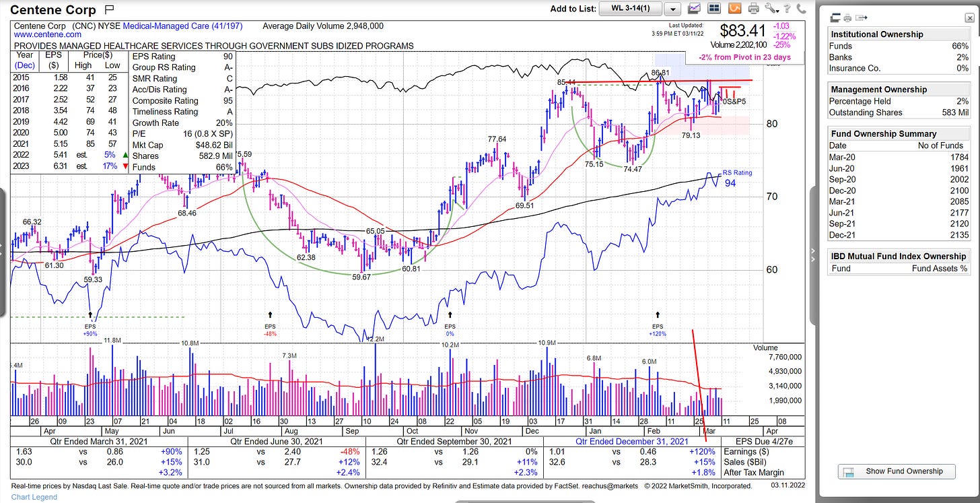
Task: Print the ownership sidebar panel
Action: (x=848, y=18)
